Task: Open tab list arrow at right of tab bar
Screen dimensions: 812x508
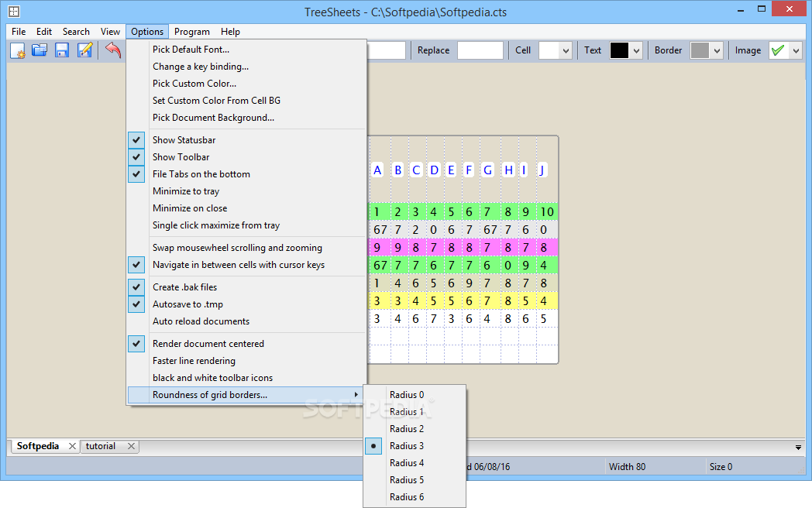Action: click(798, 448)
